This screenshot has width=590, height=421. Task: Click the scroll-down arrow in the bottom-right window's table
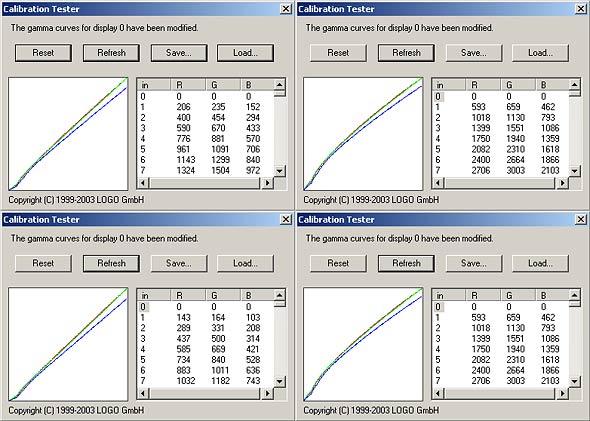tap(575, 381)
